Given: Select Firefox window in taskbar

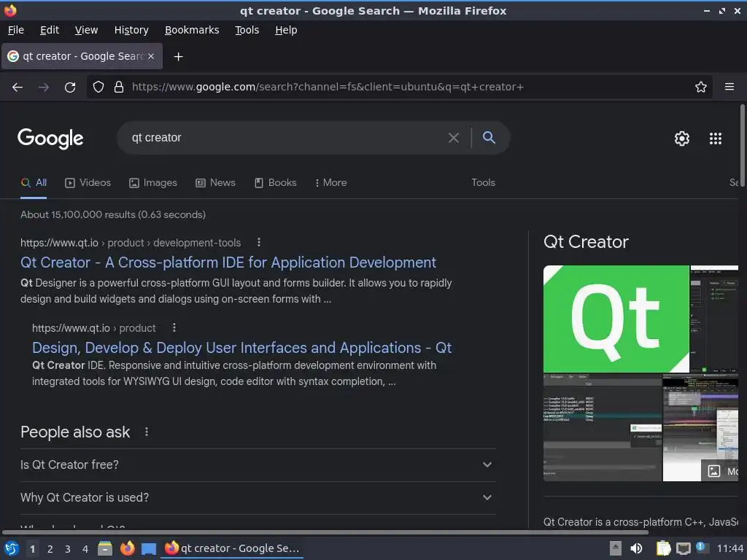Looking at the screenshot, I should coord(232,548).
